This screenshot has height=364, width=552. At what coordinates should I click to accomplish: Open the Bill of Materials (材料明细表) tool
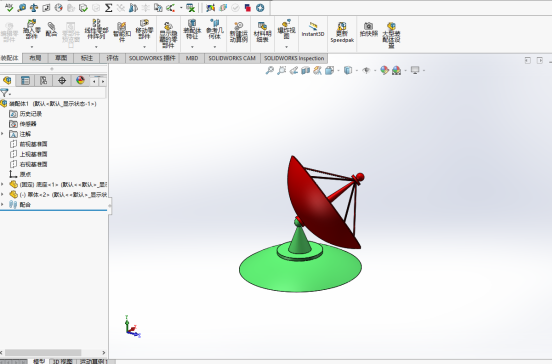coord(263,32)
